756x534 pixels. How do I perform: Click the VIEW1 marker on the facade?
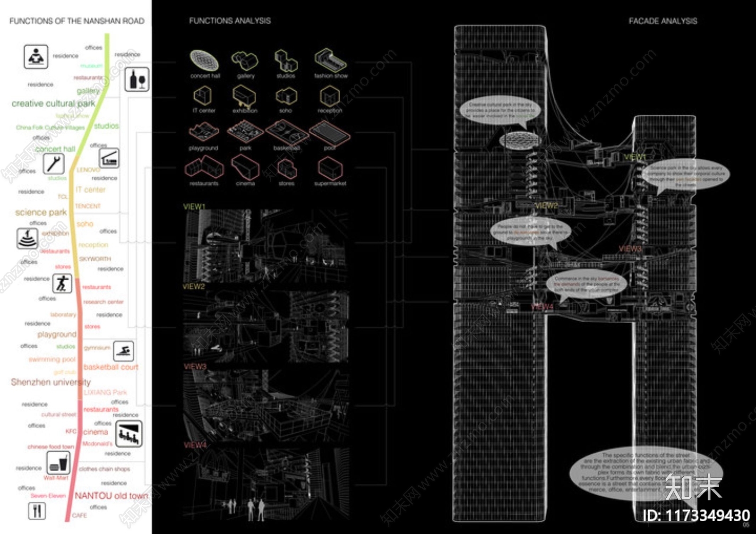point(635,156)
